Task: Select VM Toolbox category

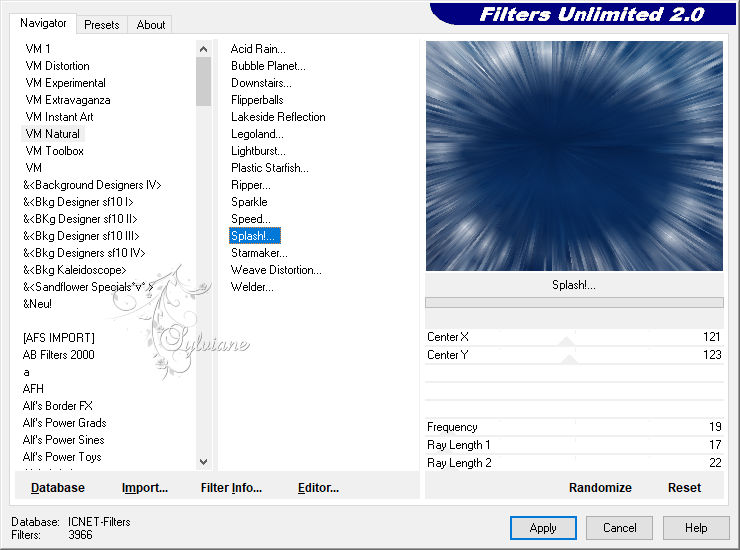Action: pos(55,151)
